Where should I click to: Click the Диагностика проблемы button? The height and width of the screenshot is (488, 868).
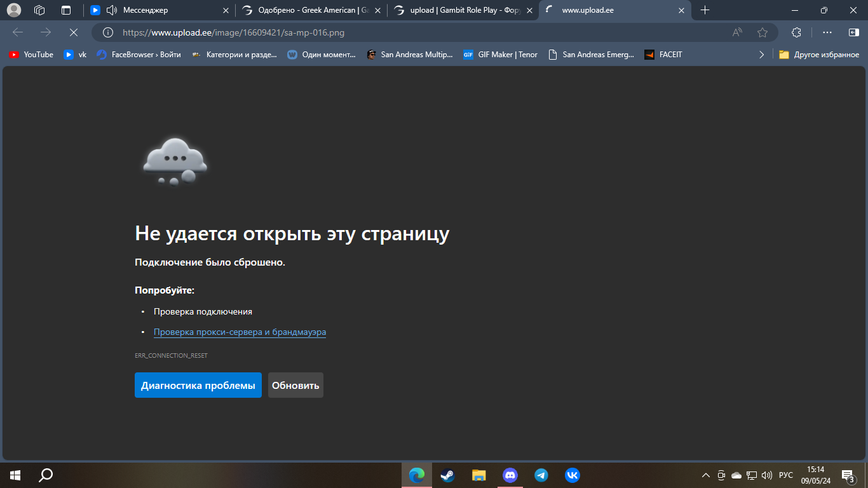pos(198,385)
